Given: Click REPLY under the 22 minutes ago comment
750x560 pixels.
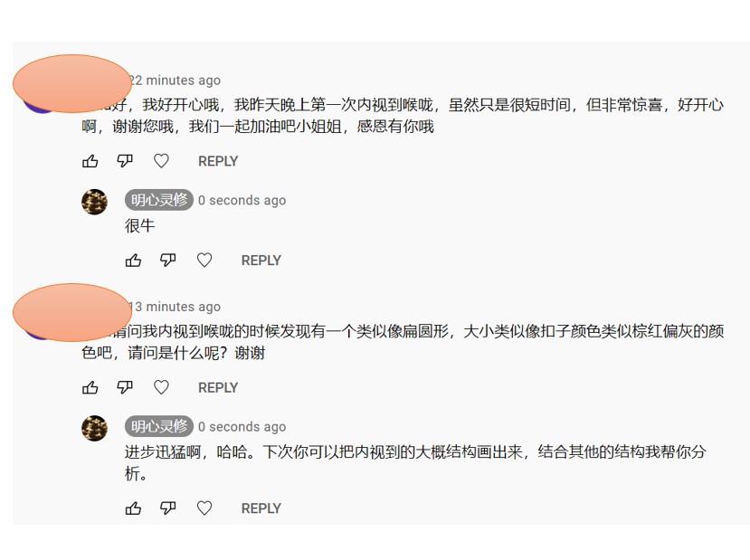Looking at the screenshot, I should point(218,161).
